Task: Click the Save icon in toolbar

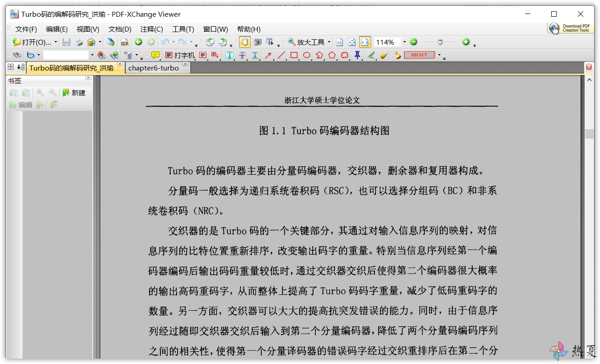Action: click(66, 42)
